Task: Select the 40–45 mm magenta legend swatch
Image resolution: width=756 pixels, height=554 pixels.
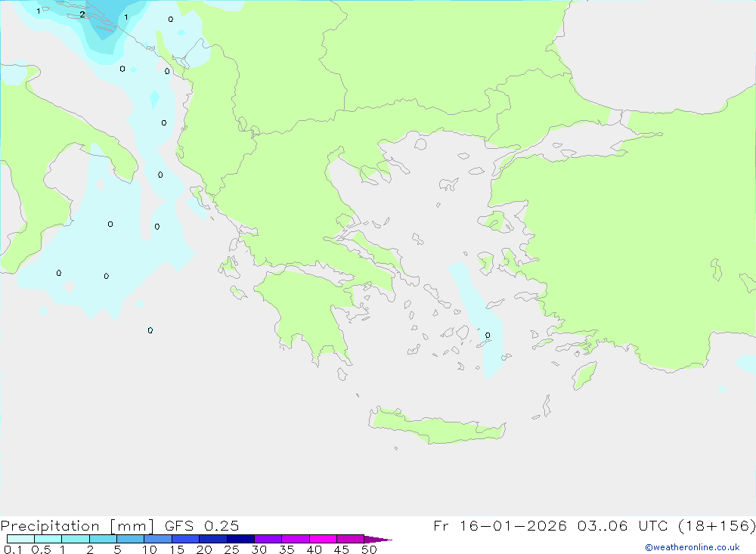Action: point(323,539)
